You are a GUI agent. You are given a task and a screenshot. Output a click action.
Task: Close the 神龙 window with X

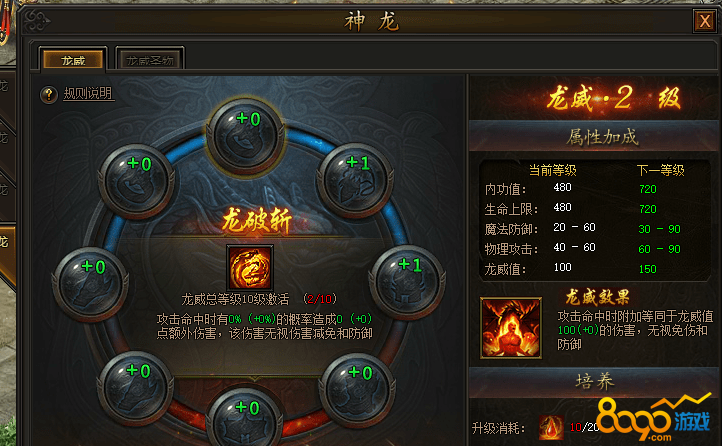(x=705, y=21)
